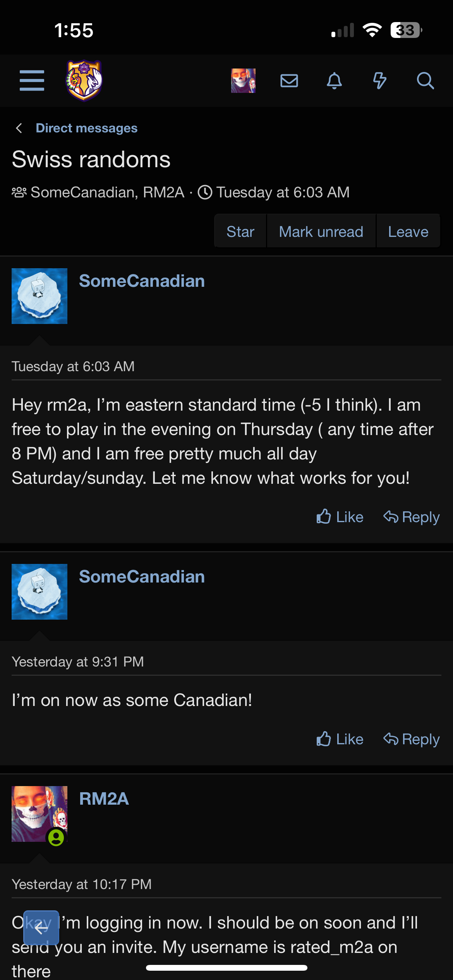
Task: Open the hamburger navigation menu
Action: click(32, 81)
